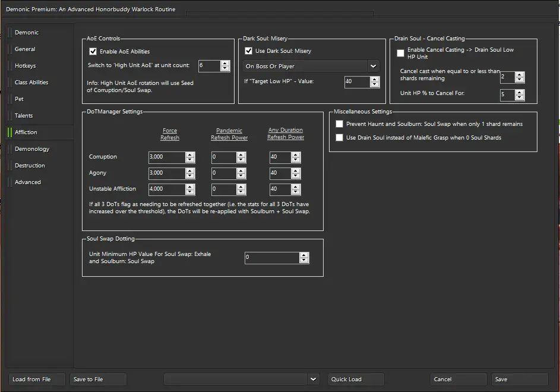Increase Unstable Affliction Pandemic Refresh Power
Viewport: 560px width, 392px height.
click(x=241, y=186)
